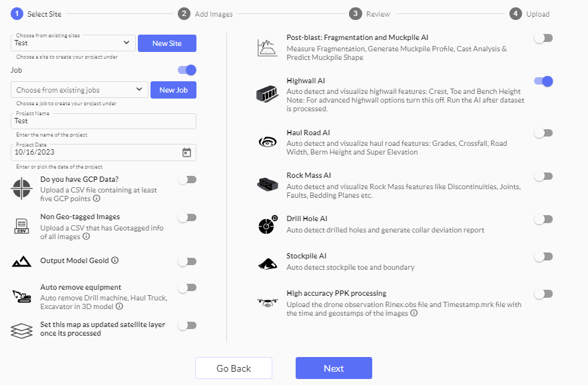Turn on Non Geo-tagged Images toggle
Viewport: 588px width, 385px height.
[187, 217]
